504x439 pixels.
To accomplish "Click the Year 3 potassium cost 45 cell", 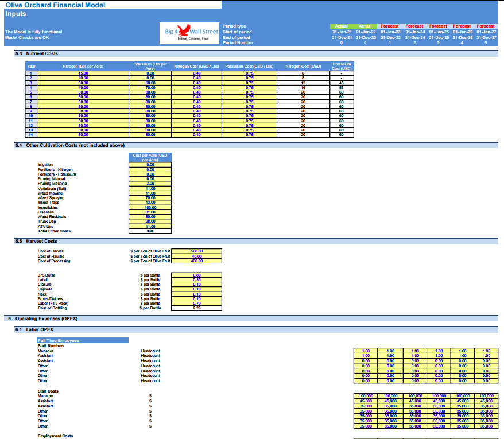I will click(342, 83).
